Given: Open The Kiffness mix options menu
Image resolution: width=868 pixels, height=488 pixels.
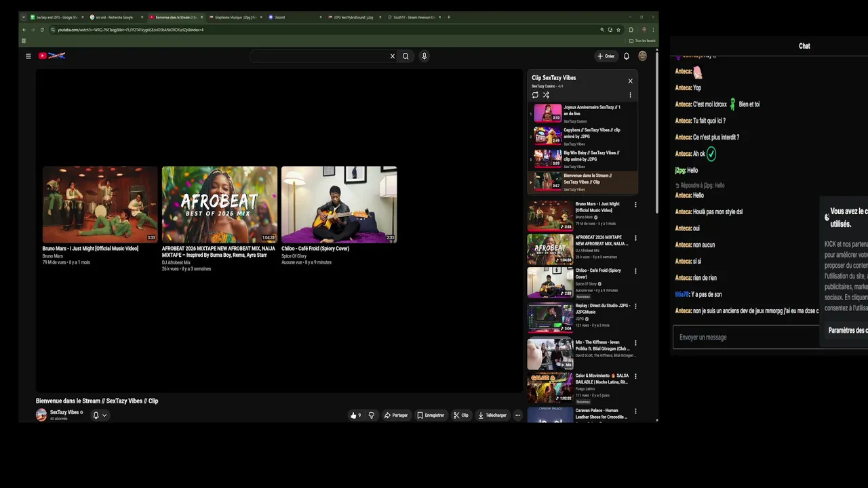Looking at the screenshot, I should [635, 343].
